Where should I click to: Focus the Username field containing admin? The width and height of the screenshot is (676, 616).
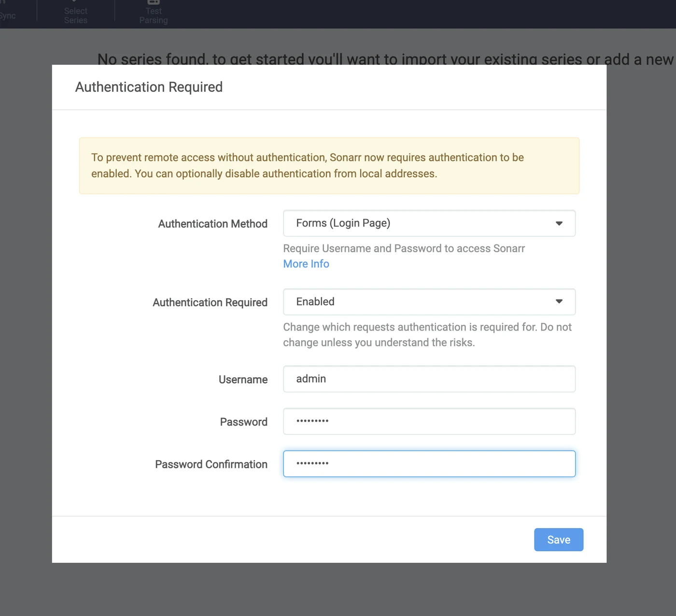pos(429,379)
